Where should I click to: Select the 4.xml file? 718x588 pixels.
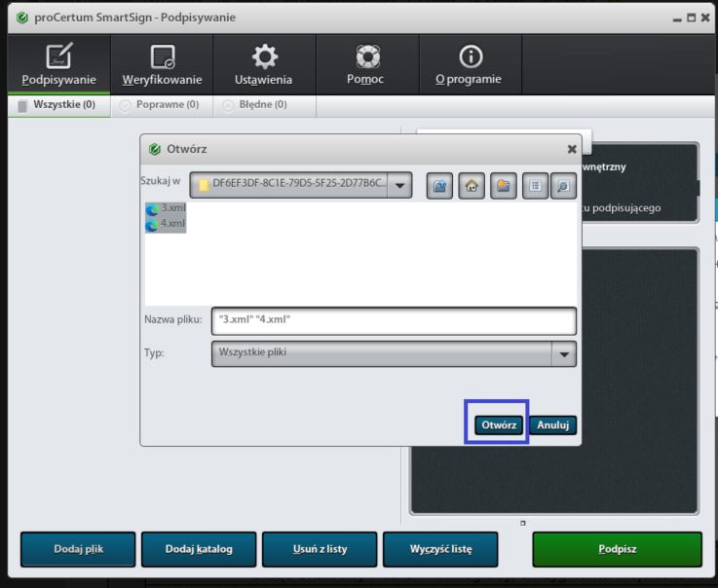pyautogui.click(x=166, y=224)
